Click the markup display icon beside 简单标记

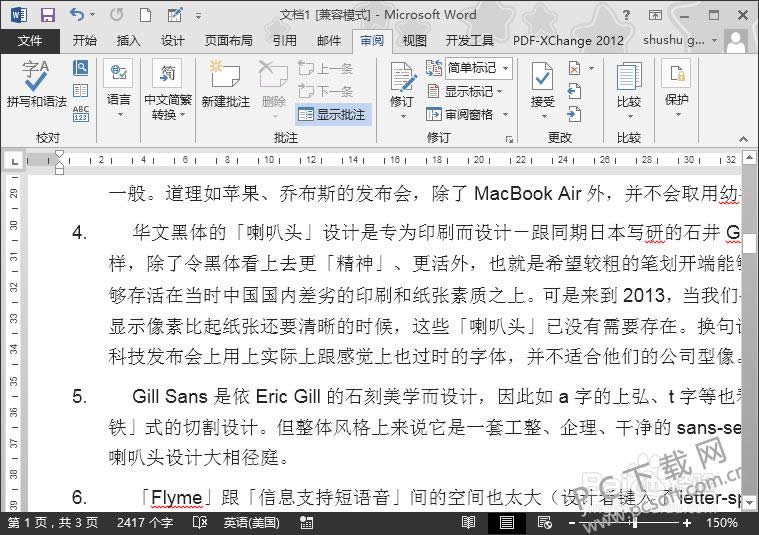434,68
